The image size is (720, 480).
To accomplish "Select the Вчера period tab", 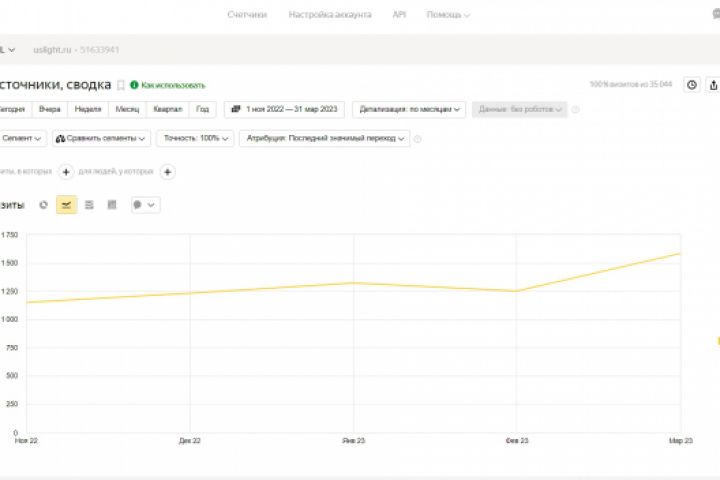I will 50,109.
